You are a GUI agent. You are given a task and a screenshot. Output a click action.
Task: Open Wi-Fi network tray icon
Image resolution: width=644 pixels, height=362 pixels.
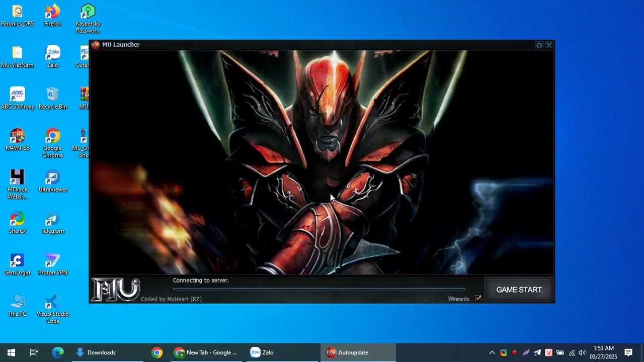(x=572, y=352)
